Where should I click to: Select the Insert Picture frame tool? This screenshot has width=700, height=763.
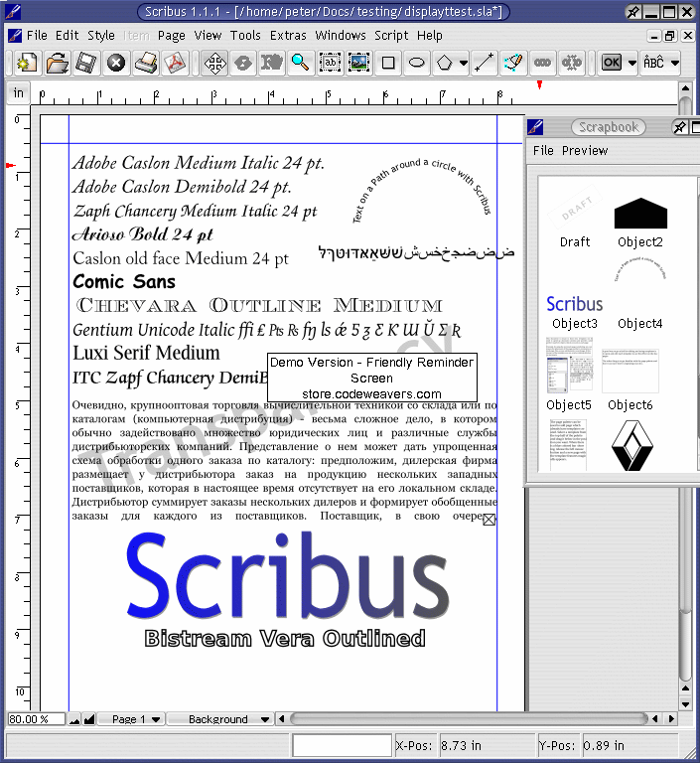358,63
